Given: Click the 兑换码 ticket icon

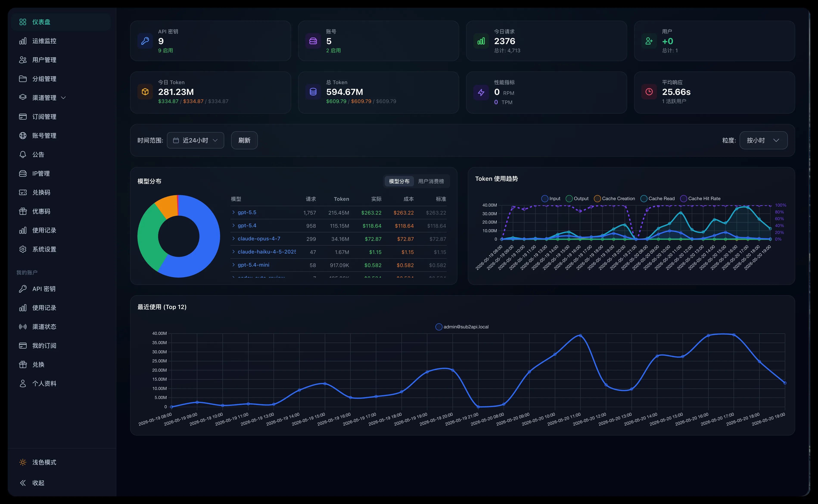Looking at the screenshot, I should pyautogui.click(x=23, y=192).
